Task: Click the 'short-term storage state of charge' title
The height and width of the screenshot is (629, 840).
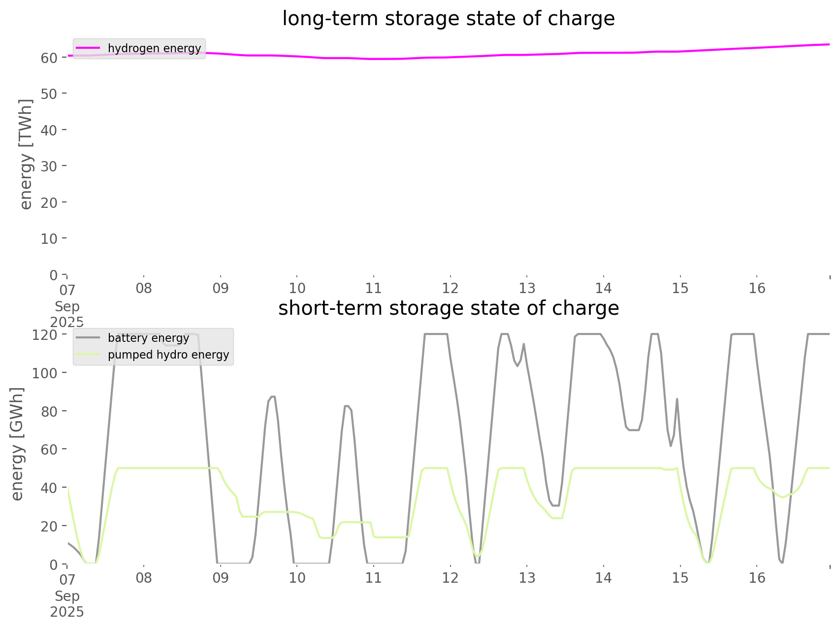Action: pyautogui.click(x=448, y=308)
